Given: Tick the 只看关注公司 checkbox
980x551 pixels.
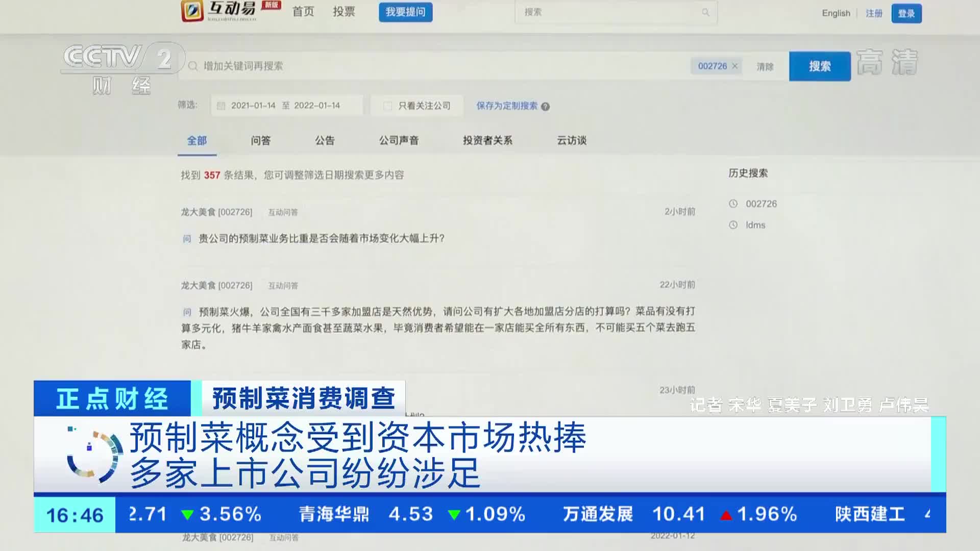Looking at the screenshot, I should (387, 106).
